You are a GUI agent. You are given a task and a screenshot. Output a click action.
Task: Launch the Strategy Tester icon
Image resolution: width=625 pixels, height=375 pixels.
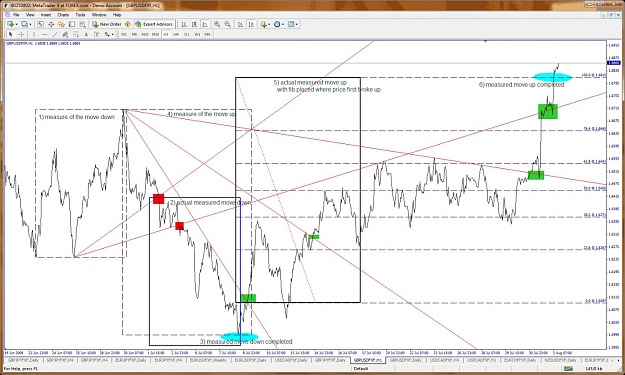point(82,24)
